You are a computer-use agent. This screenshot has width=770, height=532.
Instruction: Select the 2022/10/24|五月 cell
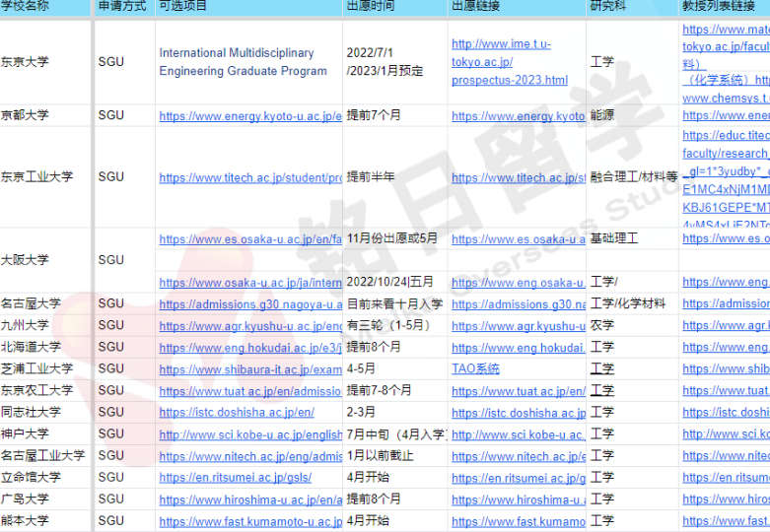click(x=389, y=283)
